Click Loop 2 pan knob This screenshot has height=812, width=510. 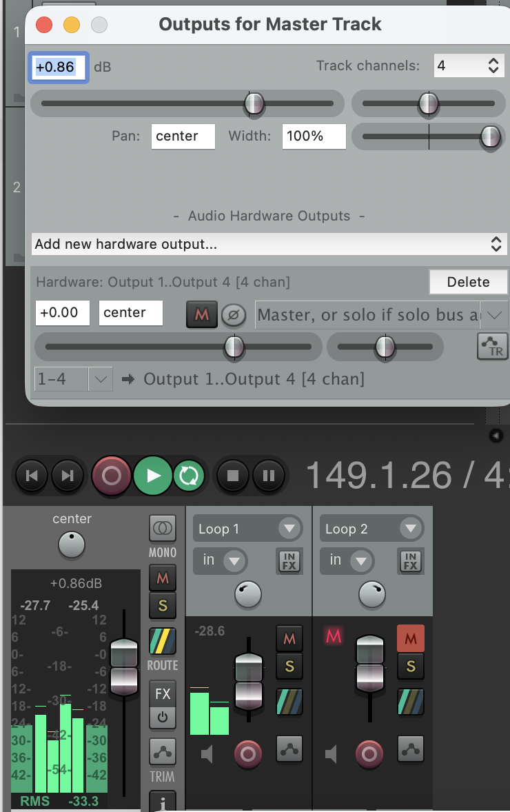(x=372, y=594)
